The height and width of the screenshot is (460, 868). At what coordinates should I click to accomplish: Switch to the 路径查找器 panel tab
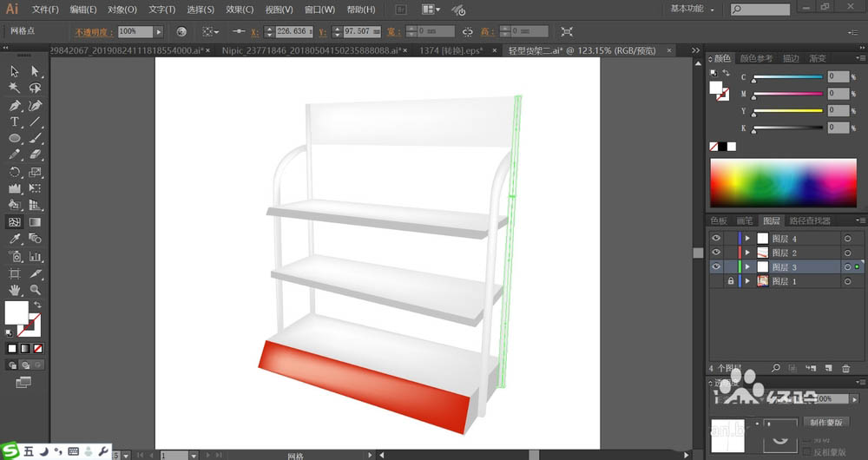(x=810, y=220)
